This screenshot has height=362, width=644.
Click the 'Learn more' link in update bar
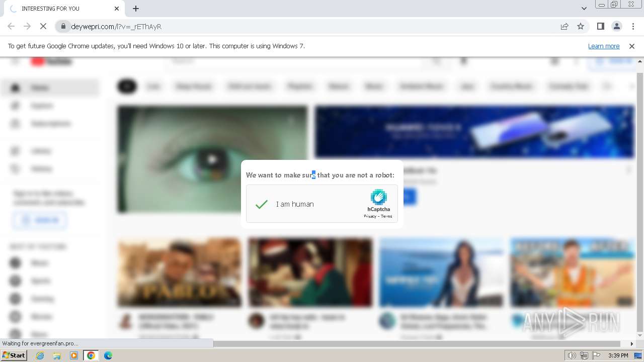[x=604, y=46]
